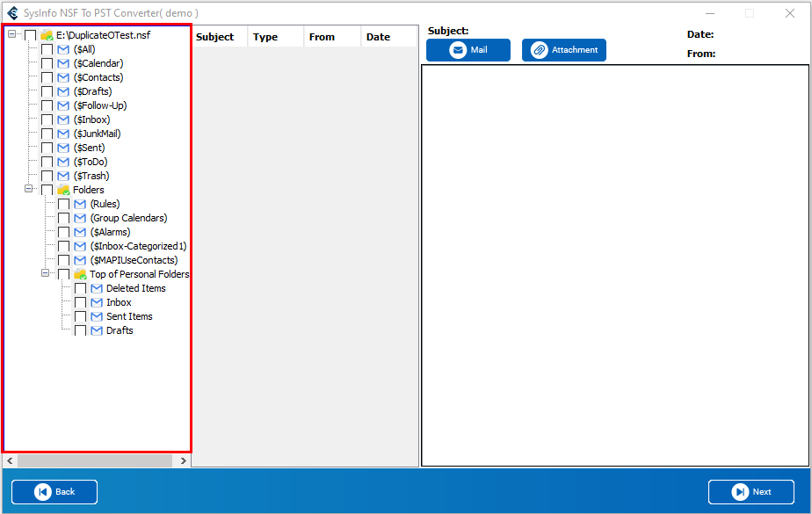Tick the Sent Items checkbox
812x514 pixels.
(x=80, y=316)
